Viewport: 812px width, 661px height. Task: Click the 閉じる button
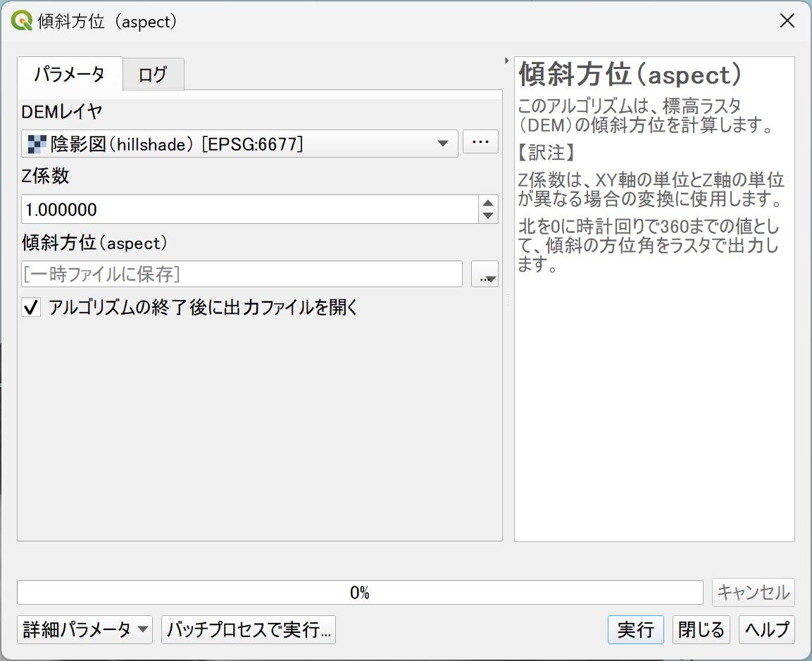tap(701, 629)
